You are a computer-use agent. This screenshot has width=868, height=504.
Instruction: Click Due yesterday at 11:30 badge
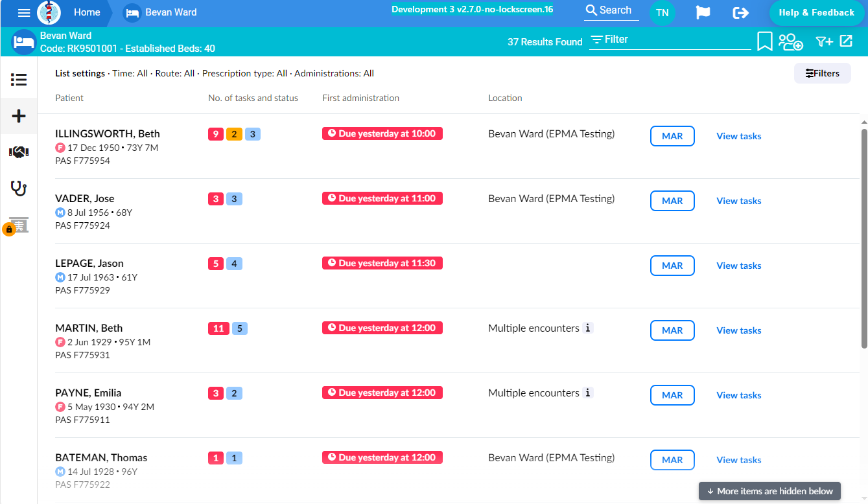382,263
